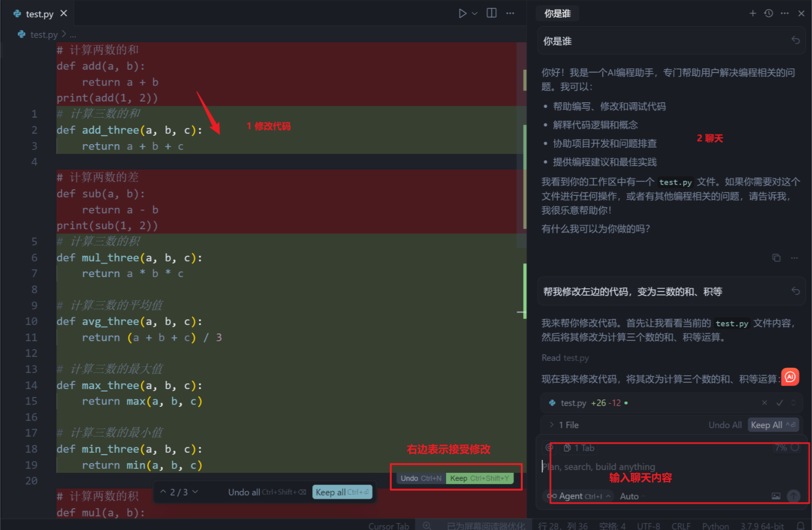The image size is (812, 530).
Task: Add context using the @ icon
Action: [x=550, y=448]
